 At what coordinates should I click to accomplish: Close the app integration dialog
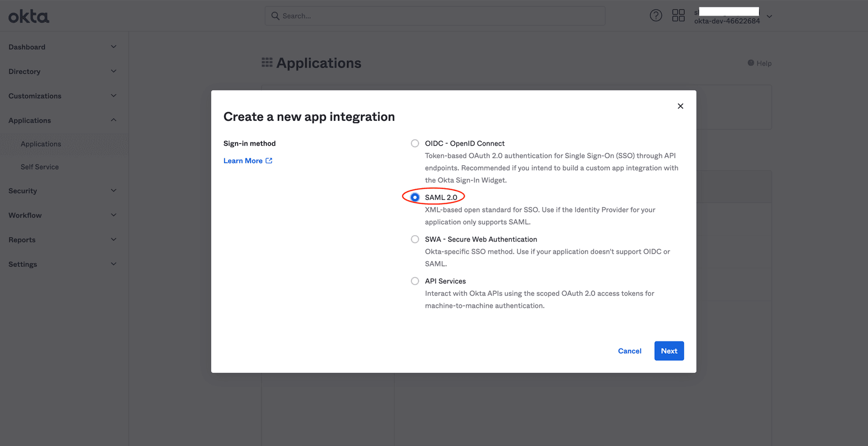coord(680,106)
